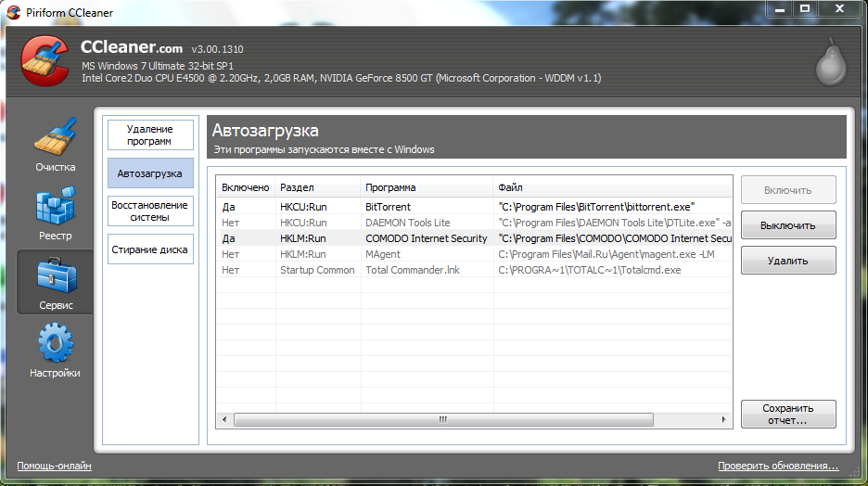868x486 pixels.
Task: Click the Piriform pear icon
Action: 831,61
